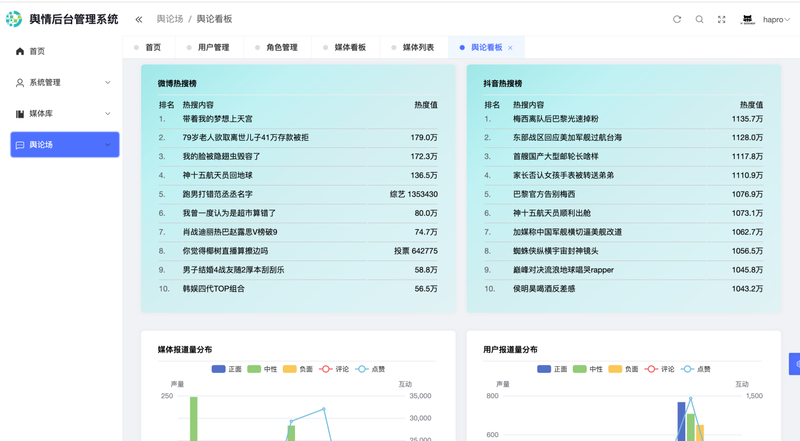
Task: Click the 系统管理 user icon
Action: point(20,82)
